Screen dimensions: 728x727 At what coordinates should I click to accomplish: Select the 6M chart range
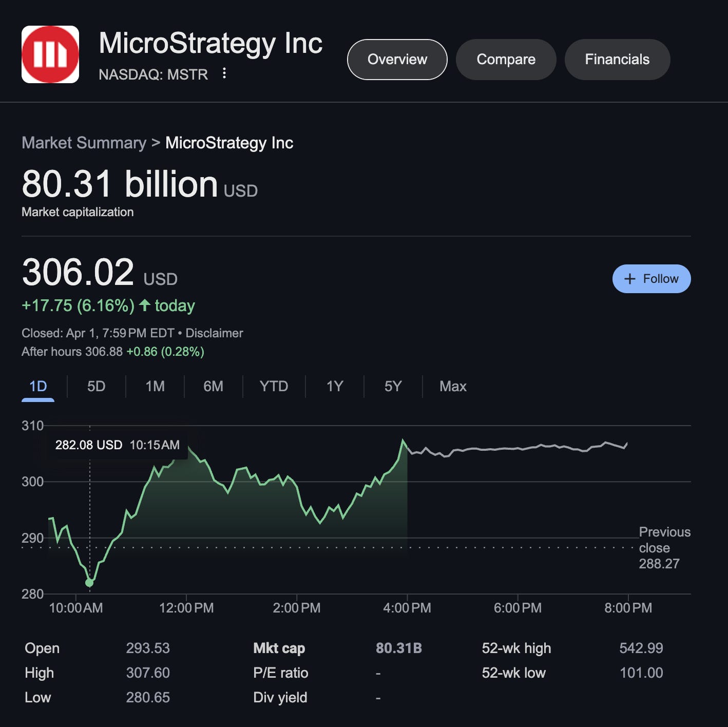click(x=214, y=387)
